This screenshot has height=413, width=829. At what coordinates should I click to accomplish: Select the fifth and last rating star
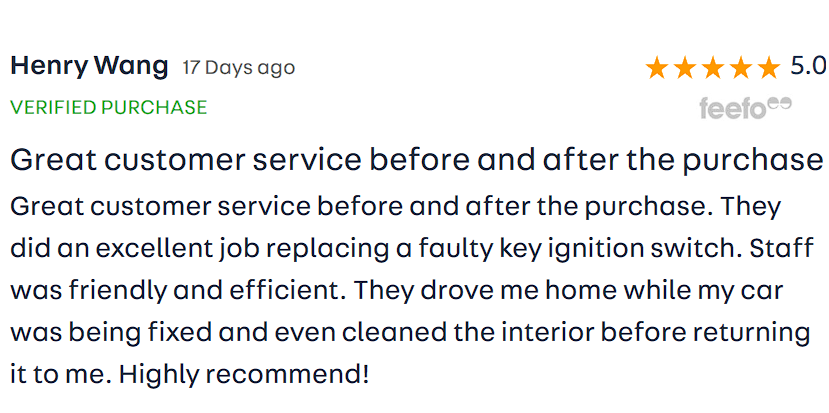coord(768,68)
